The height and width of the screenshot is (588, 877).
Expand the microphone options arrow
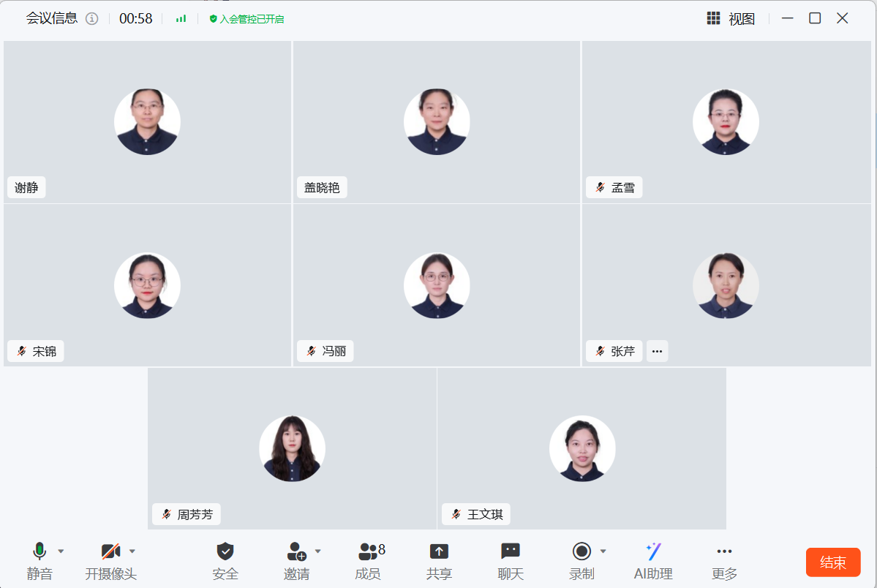(61, 551)
